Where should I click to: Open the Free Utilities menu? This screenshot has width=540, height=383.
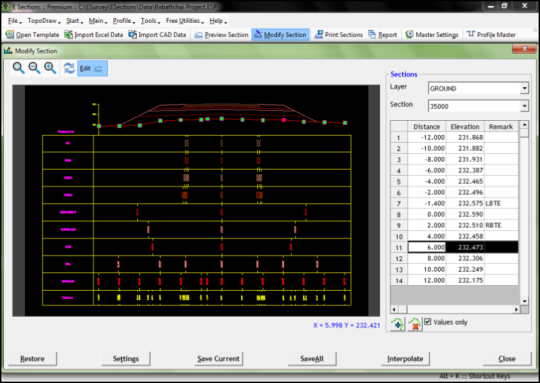(x=185, y=21)
